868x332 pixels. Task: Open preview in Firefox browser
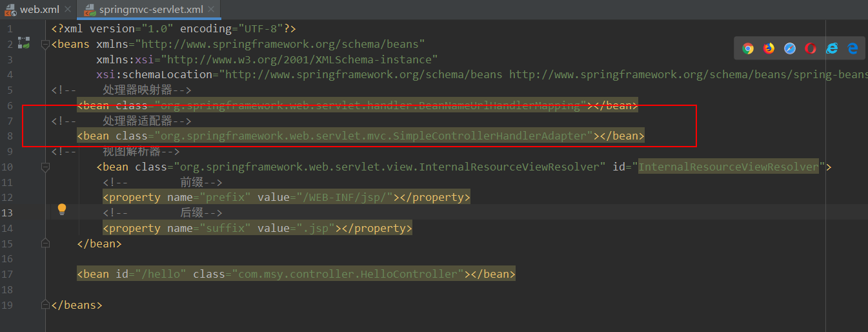coord(769,48)
